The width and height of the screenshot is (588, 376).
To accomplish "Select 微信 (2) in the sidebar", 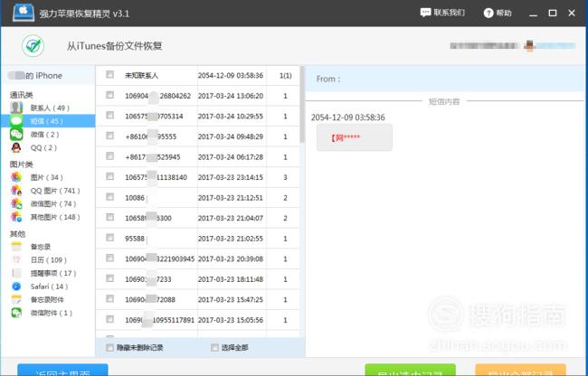I will pos(44,135).
